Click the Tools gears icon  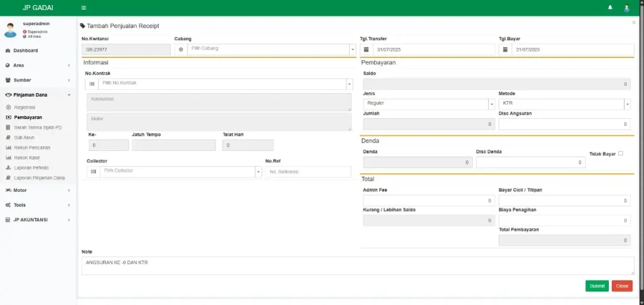coord(8,205)
